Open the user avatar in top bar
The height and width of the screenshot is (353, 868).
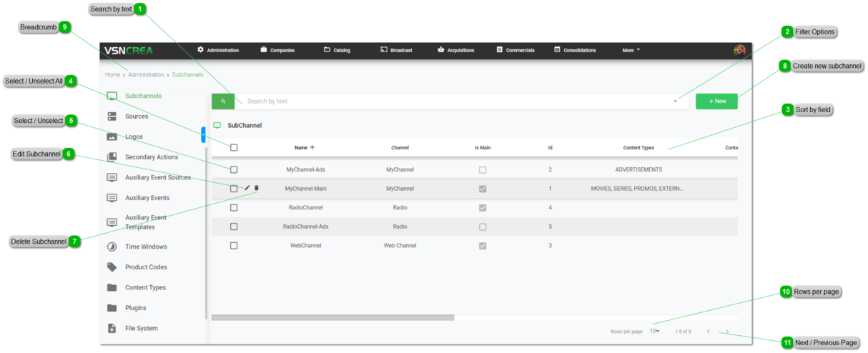[739, 50]
